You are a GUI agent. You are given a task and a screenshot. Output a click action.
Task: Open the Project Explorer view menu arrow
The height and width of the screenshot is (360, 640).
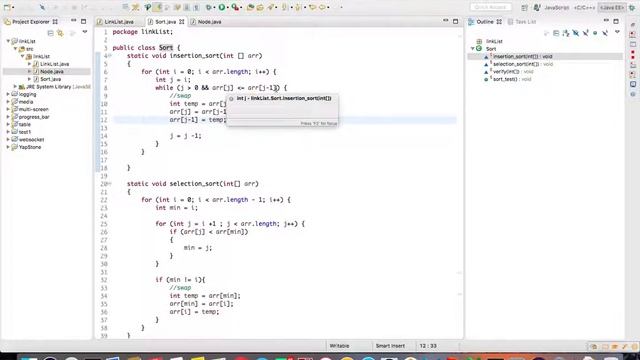pyautogui.click(x=85, y=32)
